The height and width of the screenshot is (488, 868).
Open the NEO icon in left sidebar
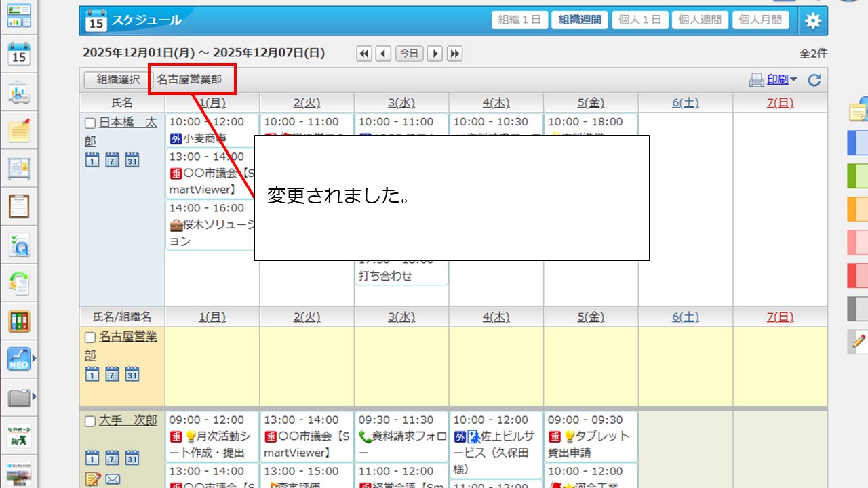click(x=19, y=359)
